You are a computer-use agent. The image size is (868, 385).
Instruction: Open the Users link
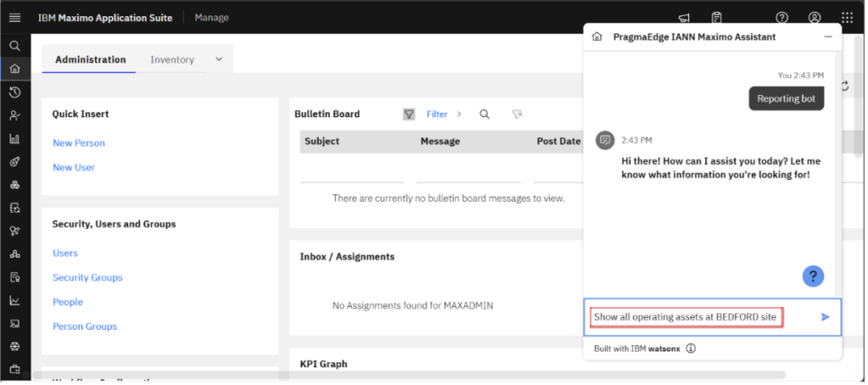(64, 254)
